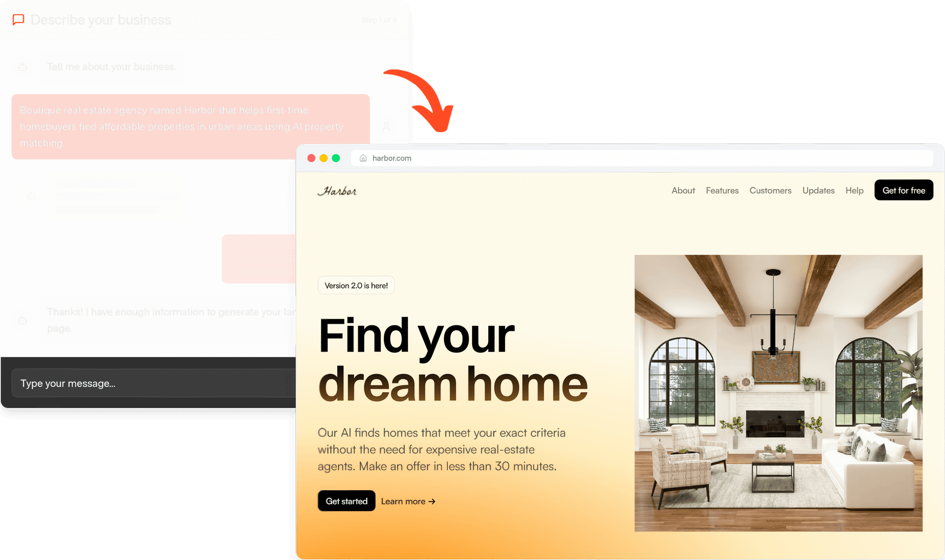Click the yellow traffic light button on browser
The image size is (945, 560).
tap(323, 157)
